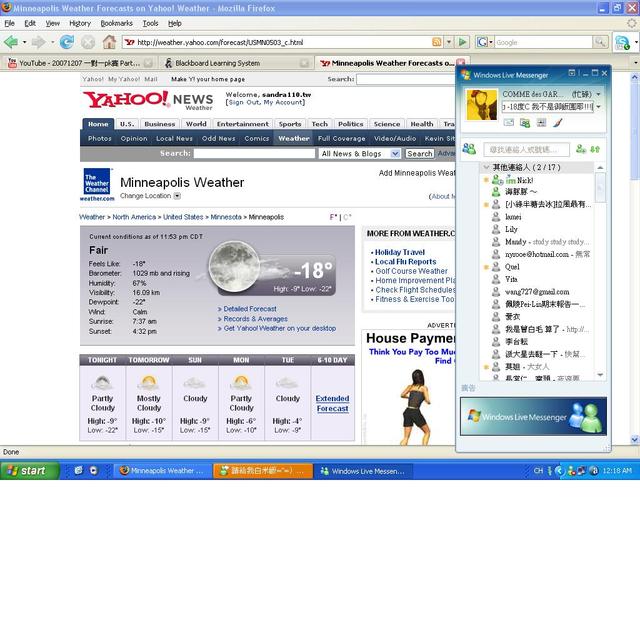Click the green Go arrow button
Image resolution: width=640 pixels, height=640 pixels.
(x=462, y=42)
